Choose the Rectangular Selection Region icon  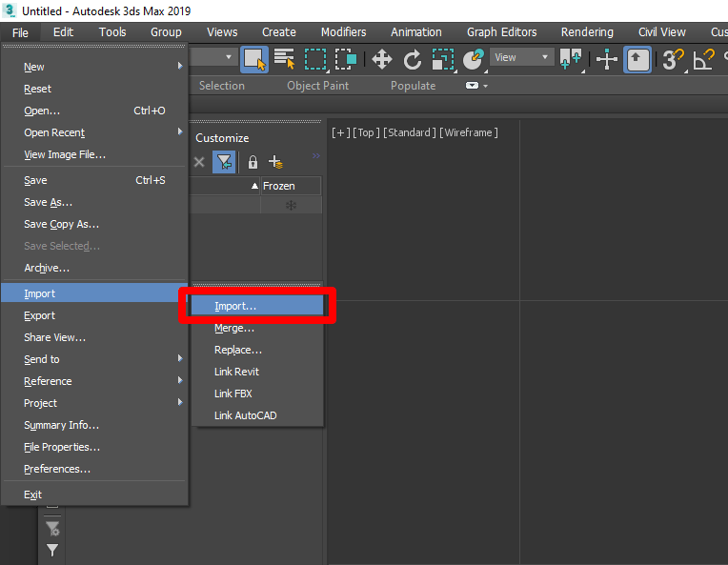pyautogui.click(x=315, y=59)
